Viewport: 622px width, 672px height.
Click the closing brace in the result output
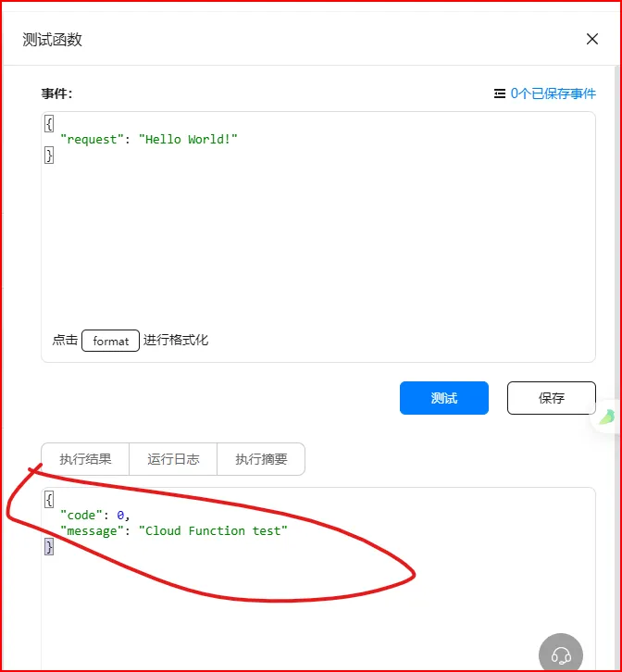[x=49, y=547]
